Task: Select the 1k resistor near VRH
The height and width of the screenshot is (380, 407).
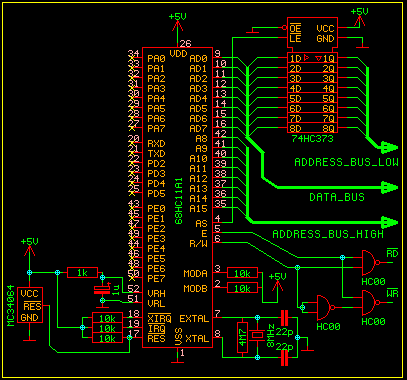Action: click(82, 273)
